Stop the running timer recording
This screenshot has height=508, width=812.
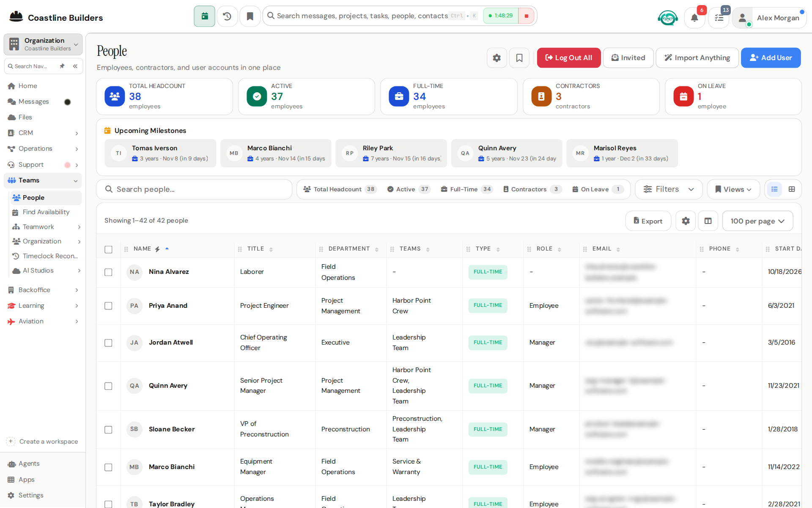[x=527, y=16]
